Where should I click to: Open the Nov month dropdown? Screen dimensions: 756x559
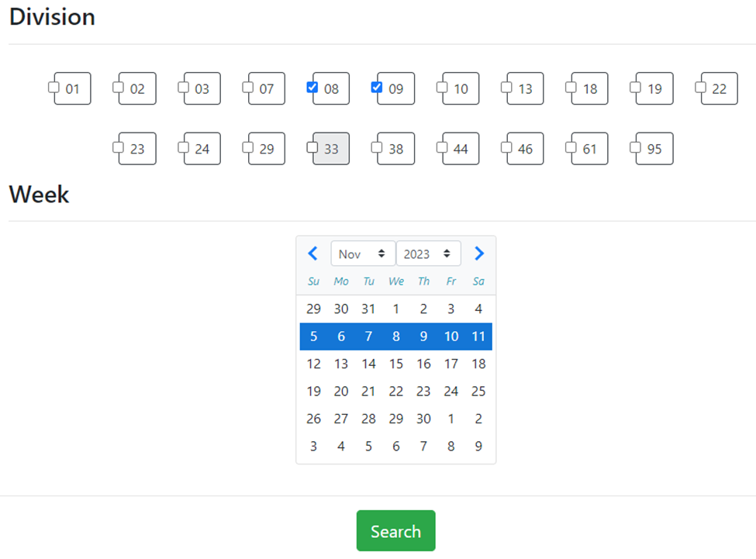pyautogui.click(x=363, y=254)
